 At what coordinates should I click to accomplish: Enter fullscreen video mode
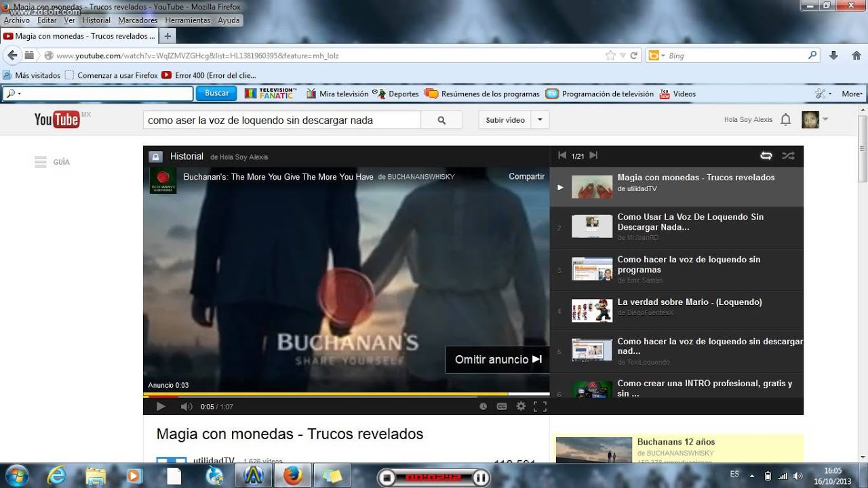click(540, 407)
